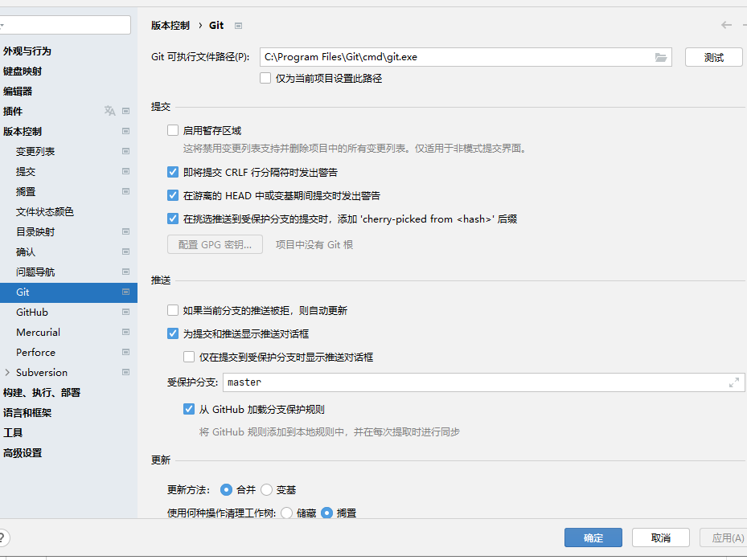Select 版本控制 in the settings tree

[23, 131]
